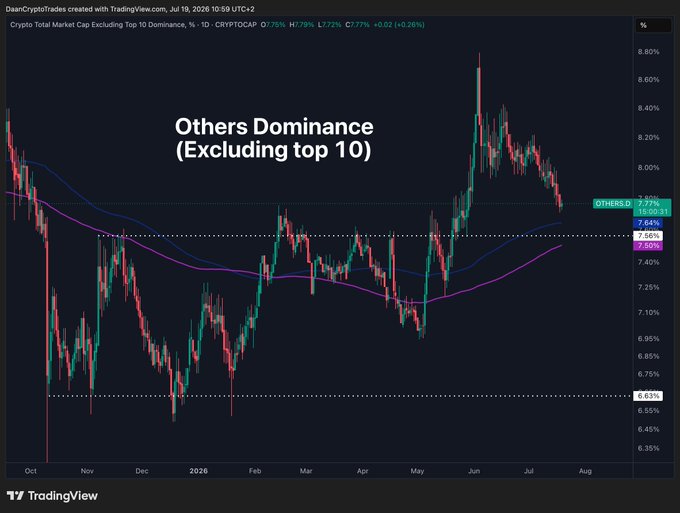Click the DaanCryptoTrades attribution header text

pos(130,9)
